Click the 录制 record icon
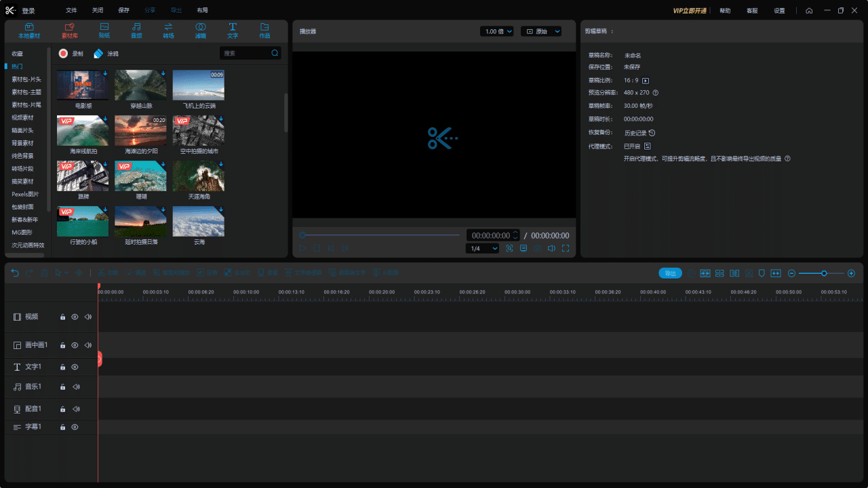Image resolution: width=868 pixels, height=488 pixels. pyautogui.click(x=63, y=54)
